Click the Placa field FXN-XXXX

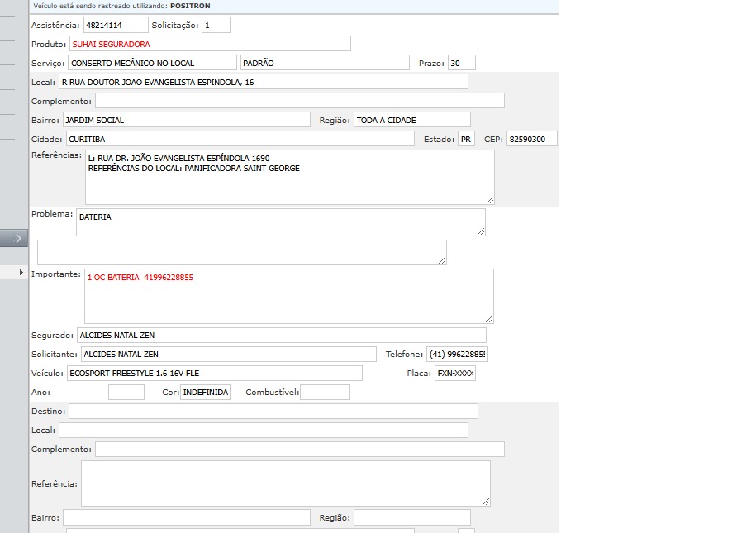tap(455, 373)
